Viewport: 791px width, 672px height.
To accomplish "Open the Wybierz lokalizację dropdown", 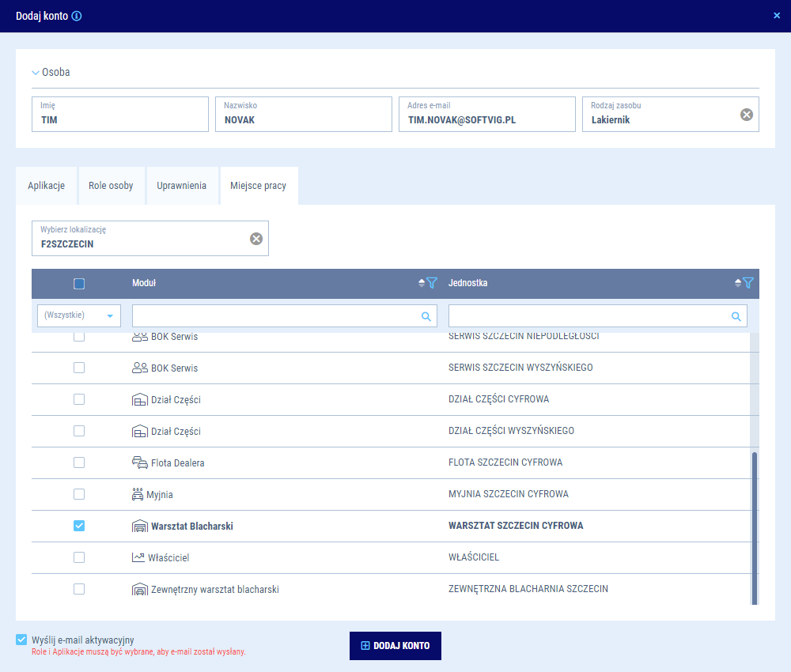I will (142, 239).
